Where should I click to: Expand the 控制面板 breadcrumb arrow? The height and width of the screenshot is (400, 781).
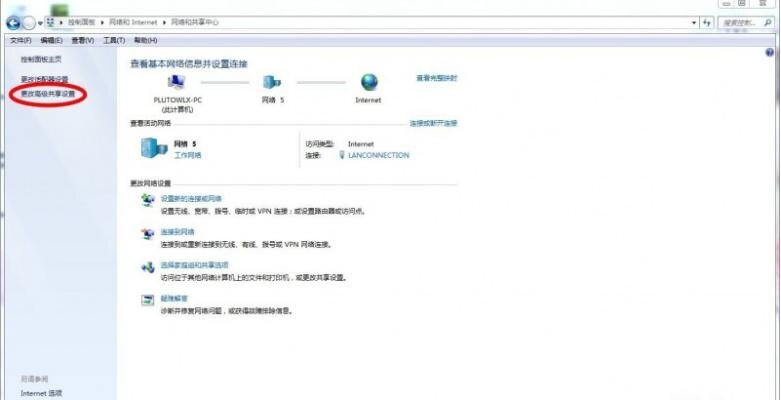pyautogui.click(x=98, y=21)
